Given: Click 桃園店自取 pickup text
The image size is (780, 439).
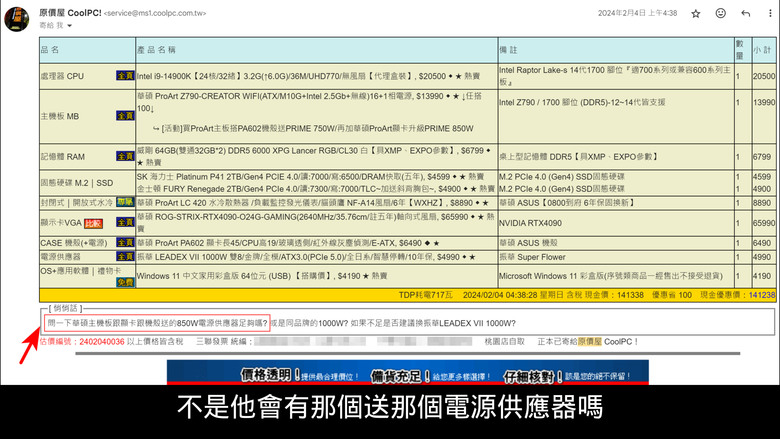Looking at the screenshot, I should tap(504, 342).
